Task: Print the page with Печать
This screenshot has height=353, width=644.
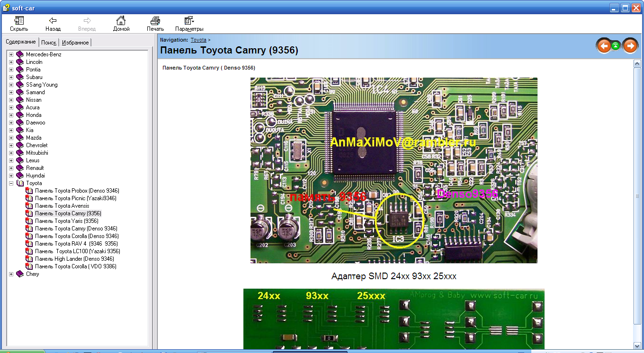Action: coord(155,24)
